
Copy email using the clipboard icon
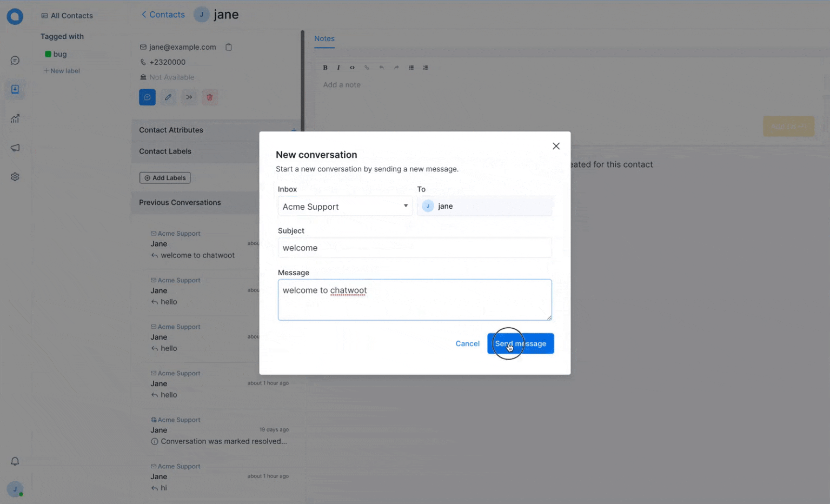point(229,47)
